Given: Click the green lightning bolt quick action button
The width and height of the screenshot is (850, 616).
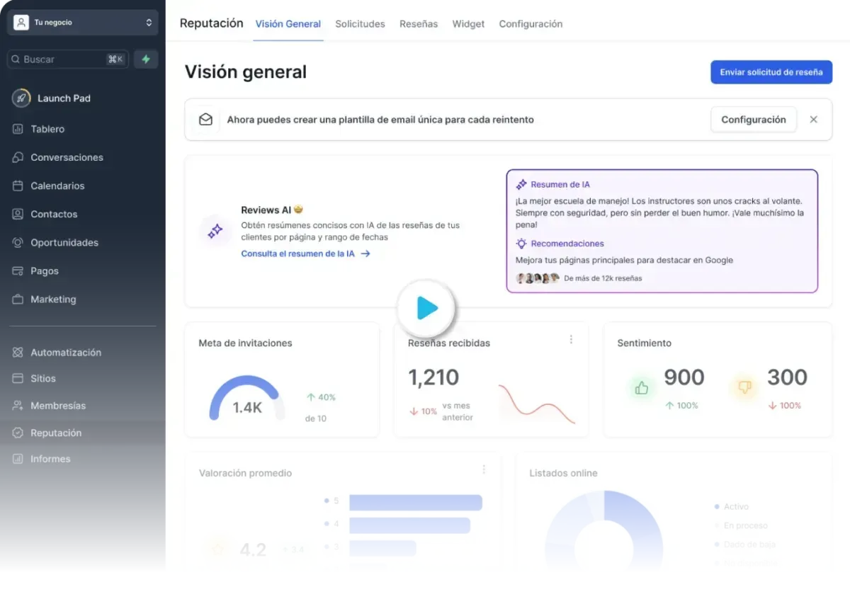Looking at the screenshot, I should pos(146,59).
